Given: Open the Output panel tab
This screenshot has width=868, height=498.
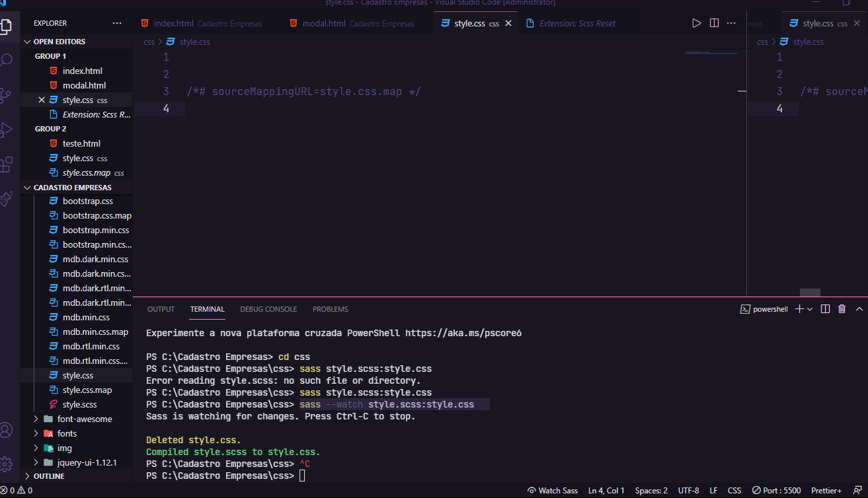Looking at the screenshot, I should coord(161,309).
